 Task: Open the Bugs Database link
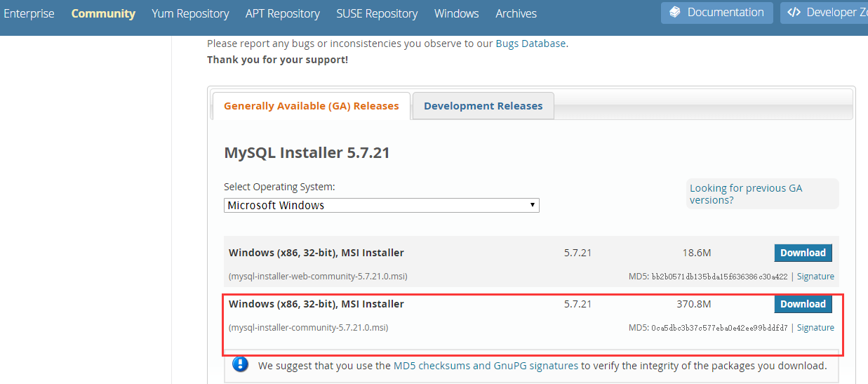[530, 44]
